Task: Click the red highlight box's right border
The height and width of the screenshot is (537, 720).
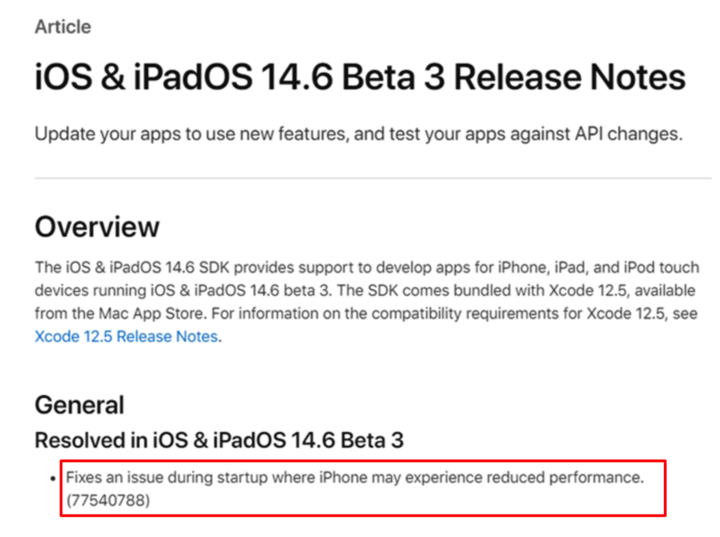Action: point(665,489)
